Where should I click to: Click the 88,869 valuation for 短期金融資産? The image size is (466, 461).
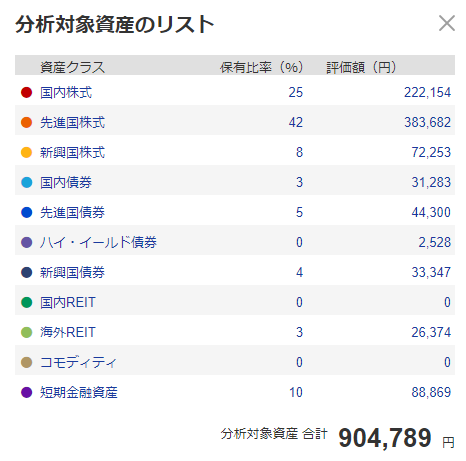click(431, 392)
